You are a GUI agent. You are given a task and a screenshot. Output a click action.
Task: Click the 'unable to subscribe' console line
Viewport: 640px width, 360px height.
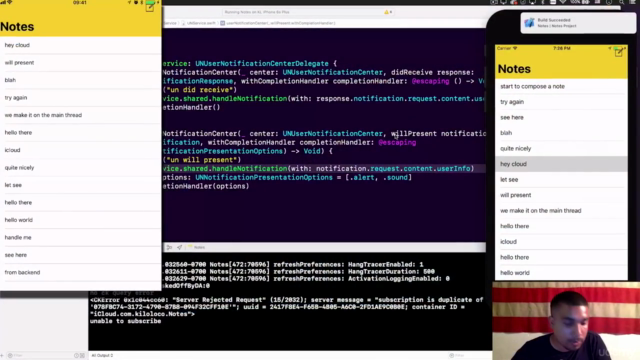pos(125,321)
